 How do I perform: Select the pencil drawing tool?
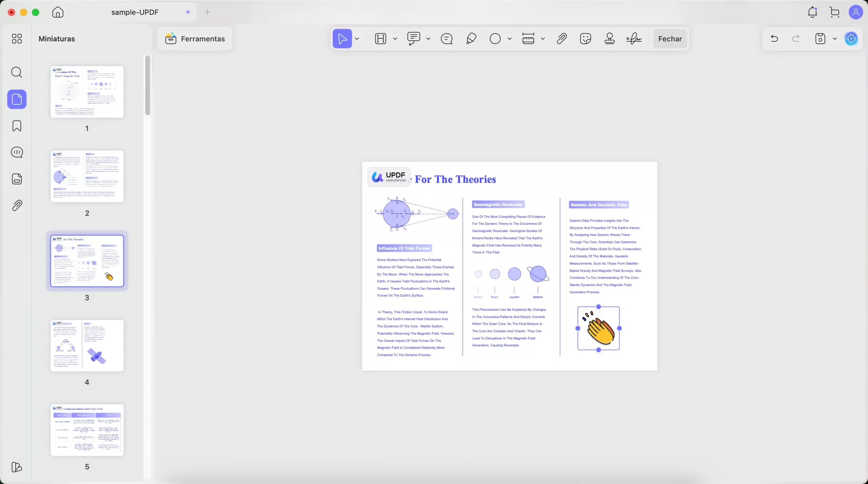coord(471,39)
